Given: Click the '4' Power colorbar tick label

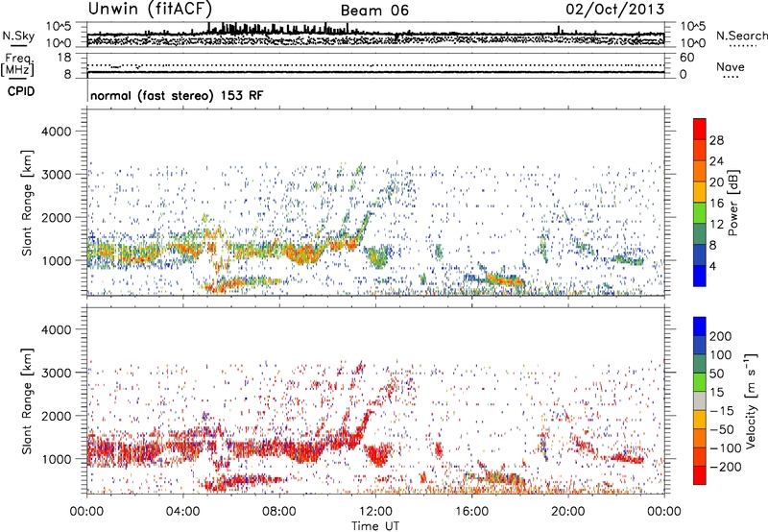Looking at the screenshot, I should [x=712, y=266].
